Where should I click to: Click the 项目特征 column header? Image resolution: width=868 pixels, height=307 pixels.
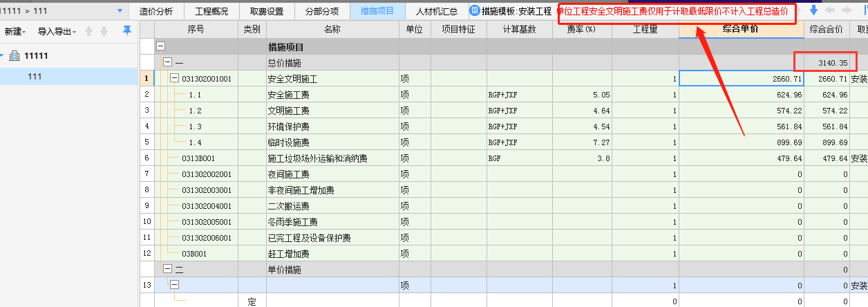(459, 29)
